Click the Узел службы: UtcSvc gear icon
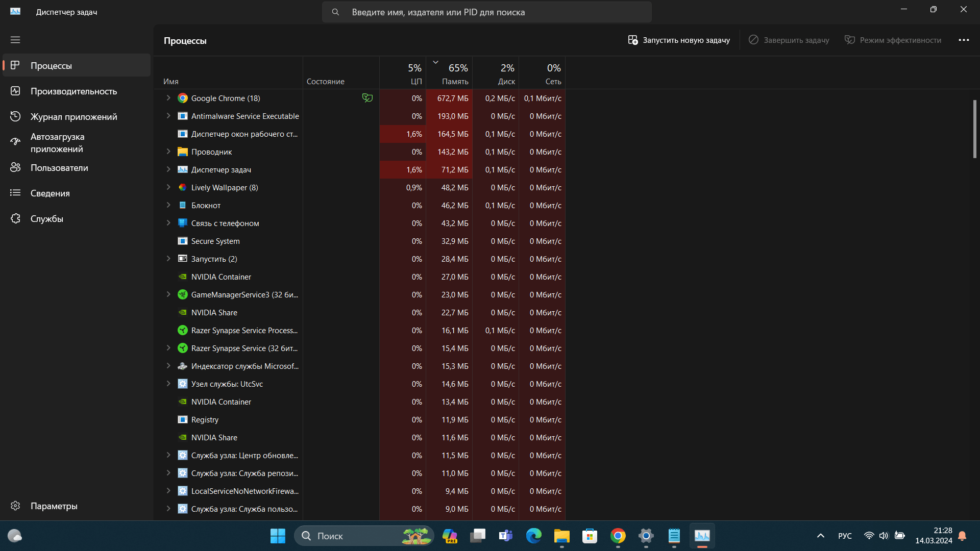 (x=183, y=384)
